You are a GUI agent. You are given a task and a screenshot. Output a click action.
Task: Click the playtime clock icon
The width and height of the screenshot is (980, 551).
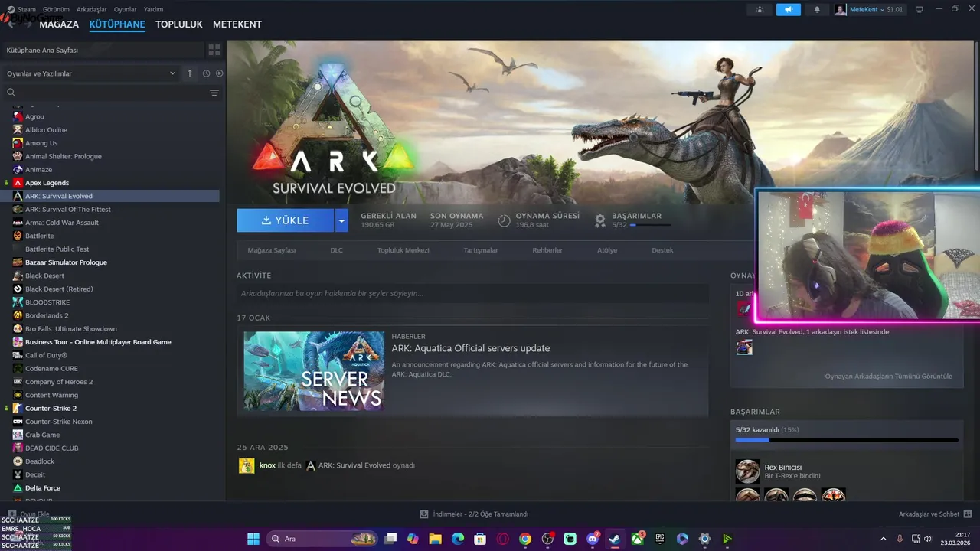click(504, 220)
